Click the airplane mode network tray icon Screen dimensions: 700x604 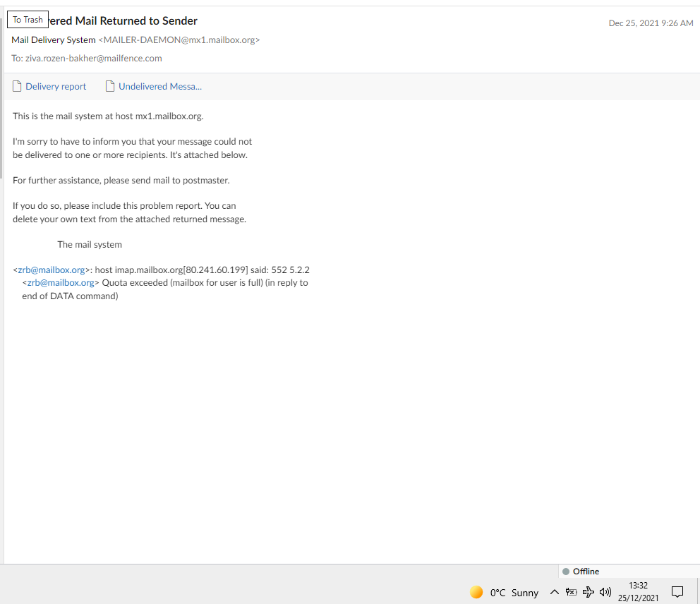click(x=589, y=593)
